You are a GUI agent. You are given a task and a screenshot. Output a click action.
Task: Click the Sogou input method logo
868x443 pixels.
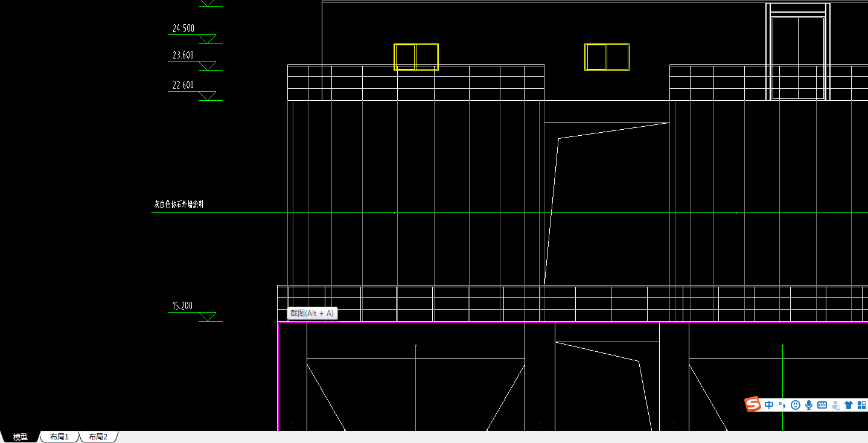click(753, 405)
